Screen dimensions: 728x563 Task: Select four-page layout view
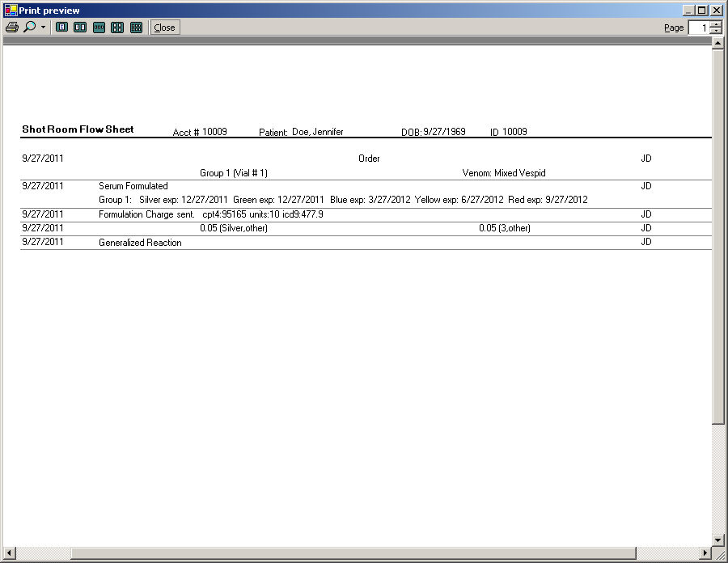click(x=117, y=28)
